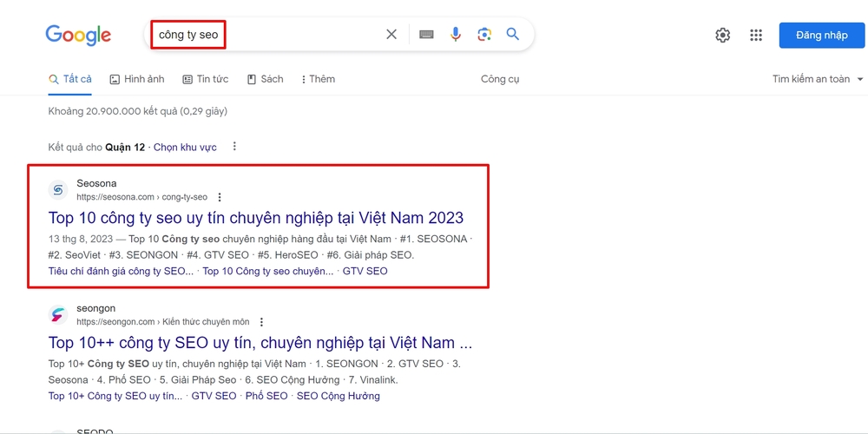Open the Google logo homepage link
Image resolution: width=868 pixels, height=434 pixels.
coord(78,35)
